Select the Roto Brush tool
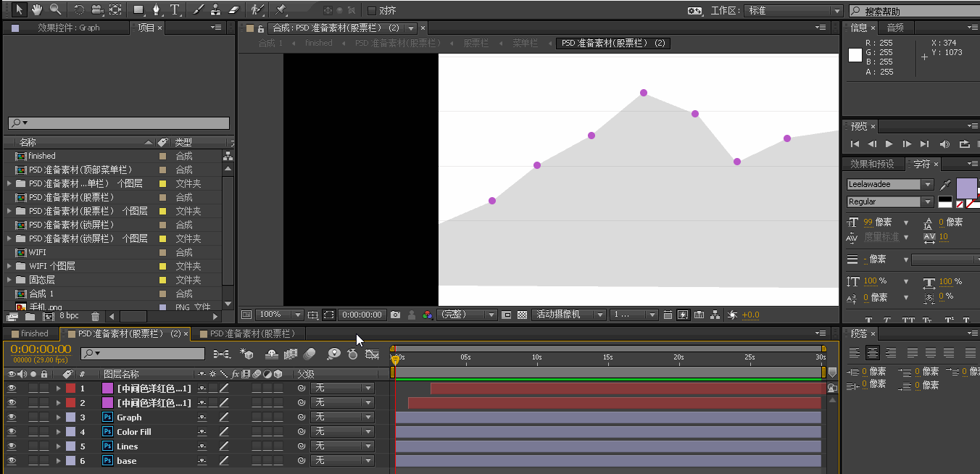 257,9
